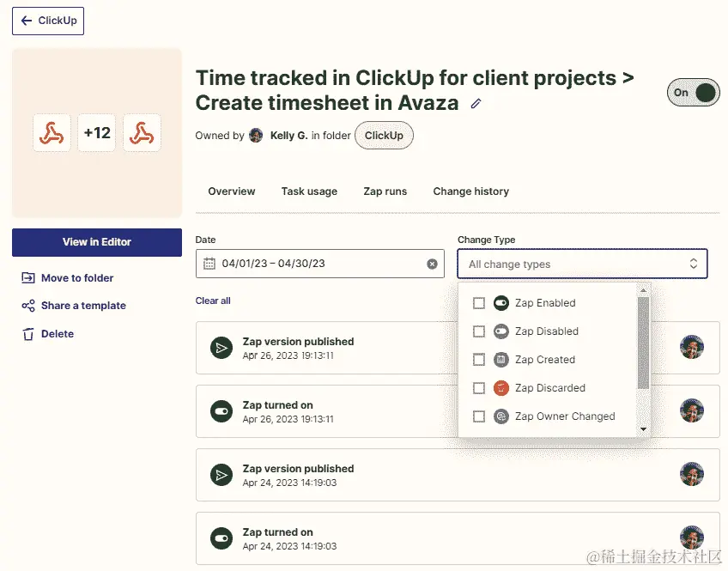The image size is (728, 571).
Task: Check the Zap Enabled checkbox
Action: pos(479,303)
